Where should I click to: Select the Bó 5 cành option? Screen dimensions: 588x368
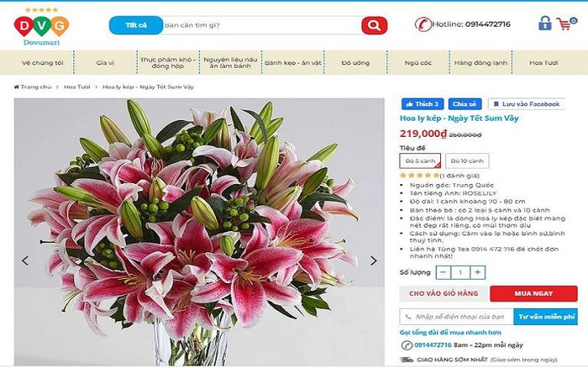point(420,160)
